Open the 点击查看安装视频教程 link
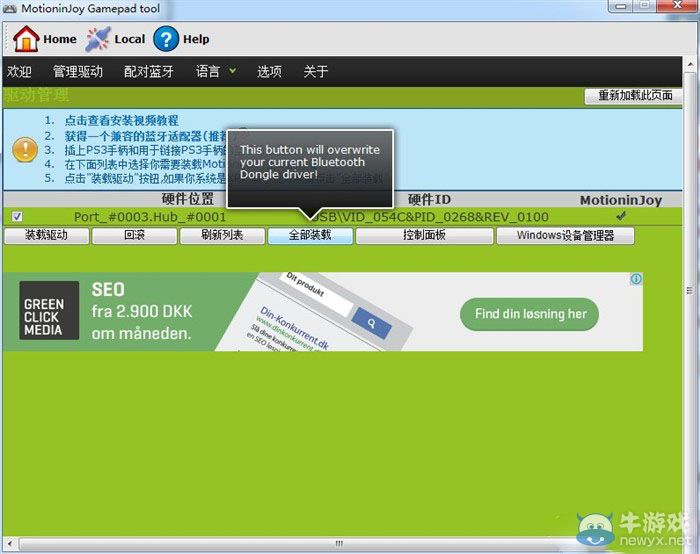700x554 pixels. [121, 121]
